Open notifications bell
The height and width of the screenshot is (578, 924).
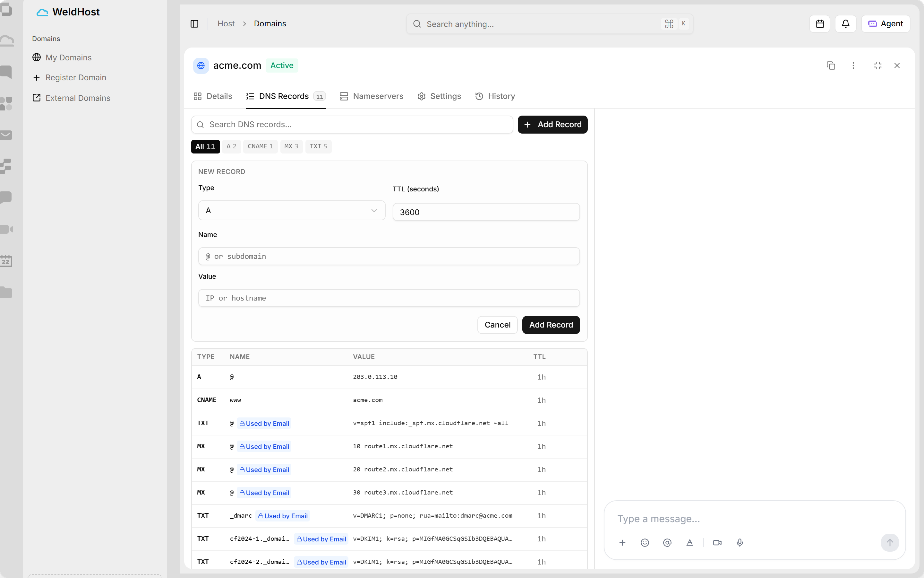tap(846, 24)
